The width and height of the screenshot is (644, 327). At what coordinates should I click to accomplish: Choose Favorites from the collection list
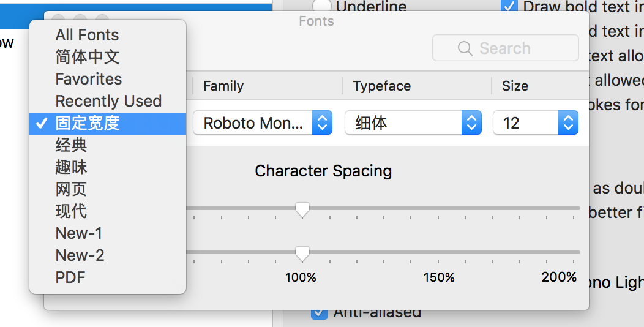pyautogui.click(x=89, y=79)
